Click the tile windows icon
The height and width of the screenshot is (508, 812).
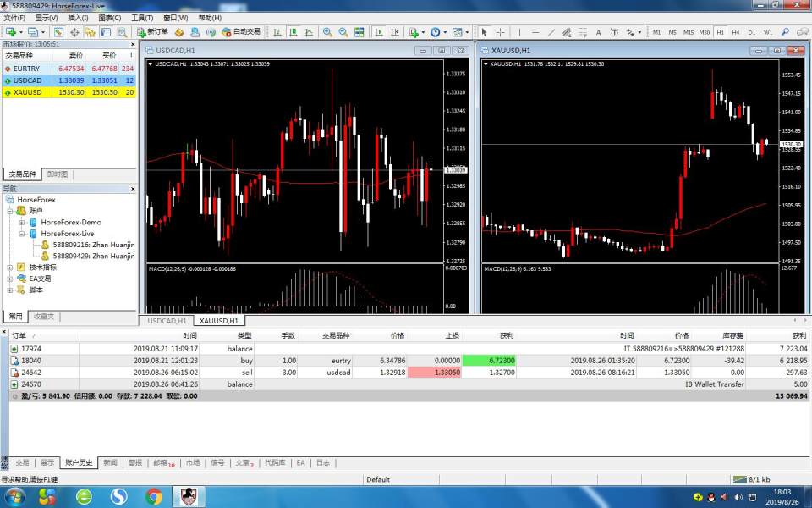coord(359,32)
